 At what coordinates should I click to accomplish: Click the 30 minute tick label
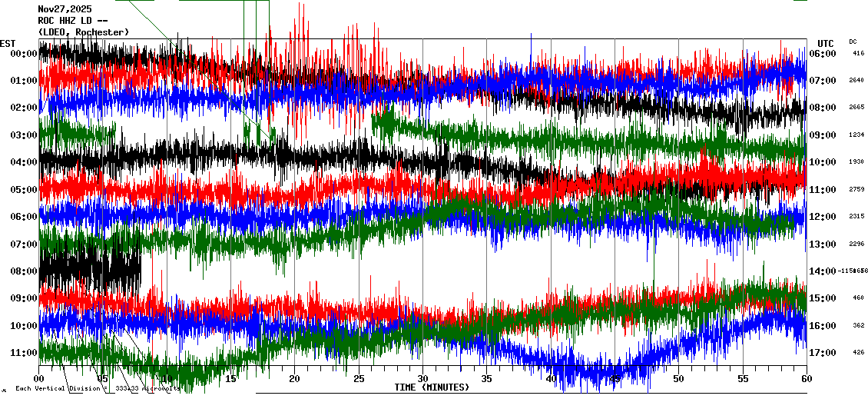click(422, 379)
